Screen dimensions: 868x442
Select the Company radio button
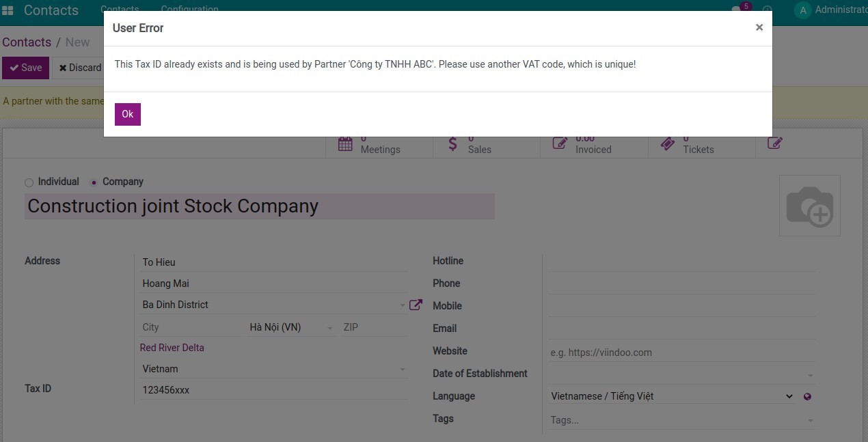[93, 182]
